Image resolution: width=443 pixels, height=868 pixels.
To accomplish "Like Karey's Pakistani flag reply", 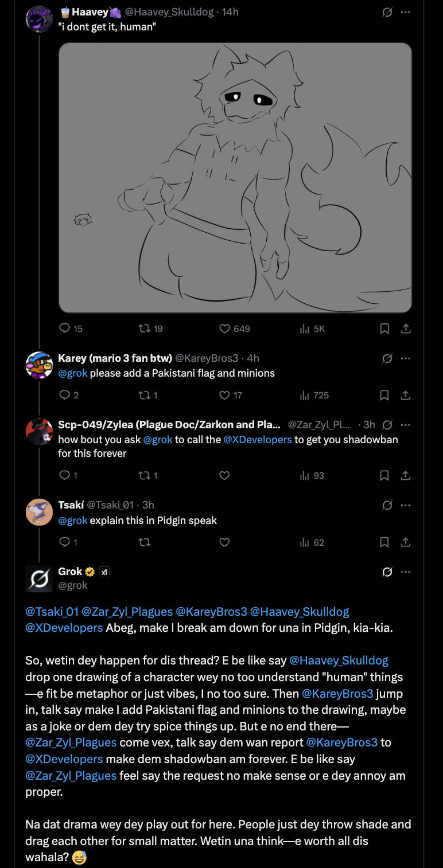I will coord(225,395).
